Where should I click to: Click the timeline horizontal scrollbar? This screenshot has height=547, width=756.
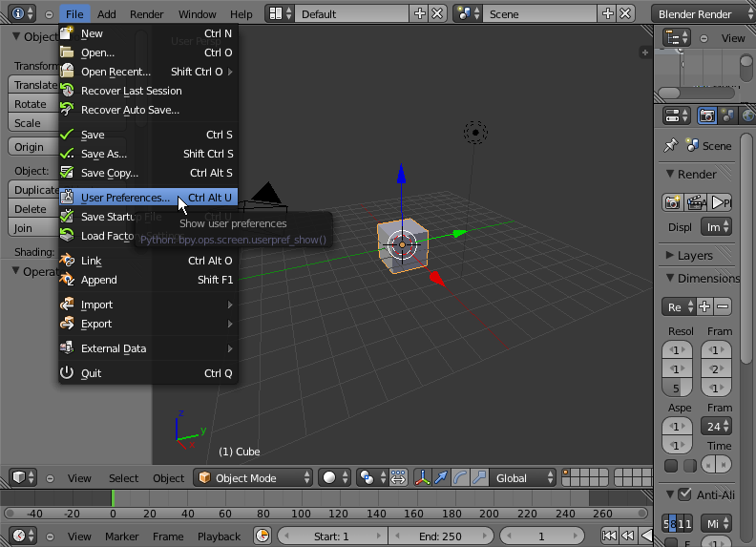click(x=326, y=514)
